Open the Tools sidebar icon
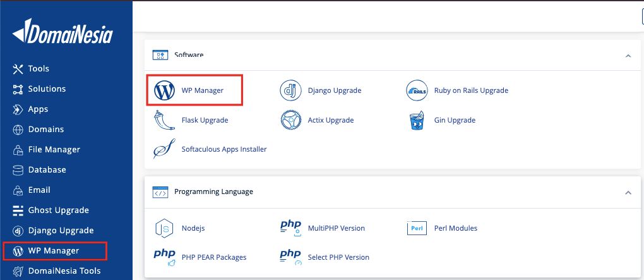Image resolution: width=644 pixels, height=280 pixels. tap(18, 69)
